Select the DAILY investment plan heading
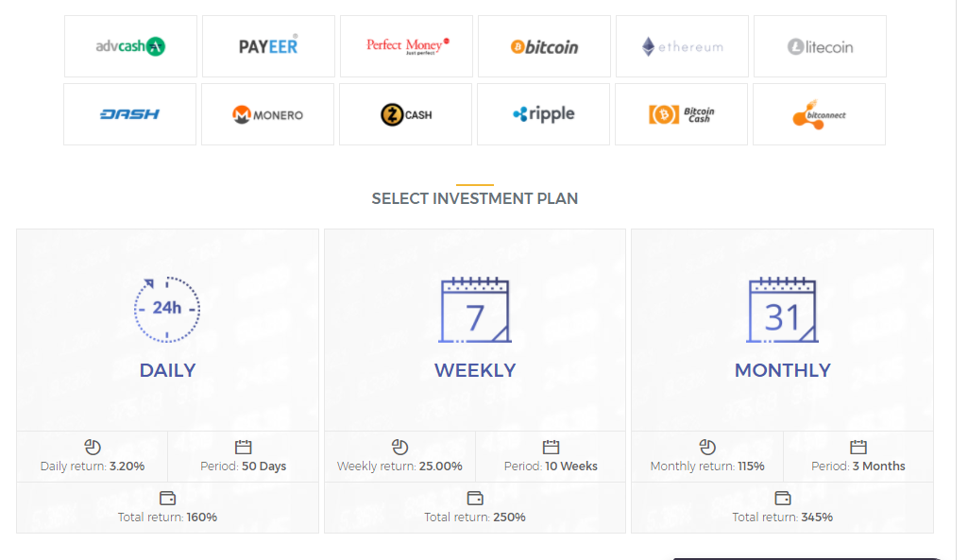The height and width of the screenshot is (560, 968). (167, 370)
